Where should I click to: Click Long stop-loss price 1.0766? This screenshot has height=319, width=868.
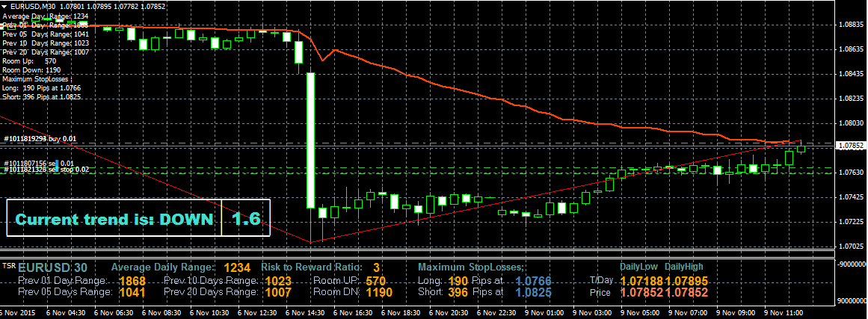point(533,280)
